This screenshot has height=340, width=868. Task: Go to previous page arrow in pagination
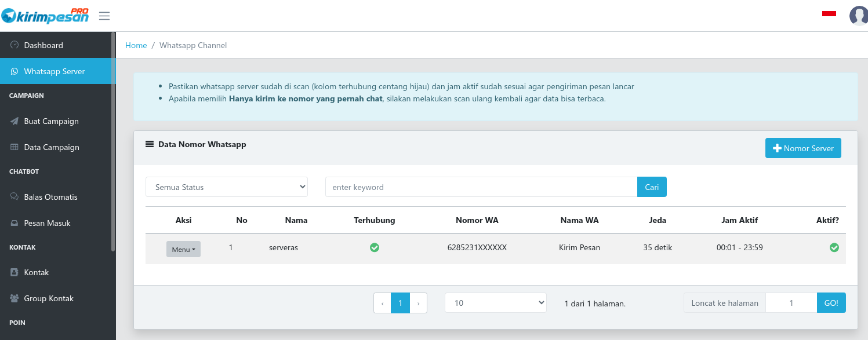pos(382,303)
